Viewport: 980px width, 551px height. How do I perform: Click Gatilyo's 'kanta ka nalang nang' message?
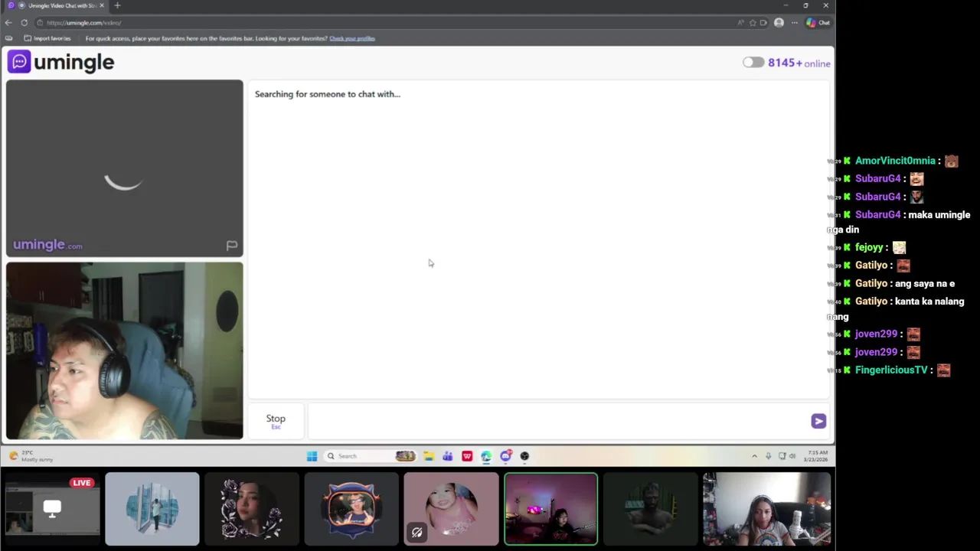click(896, 308)
